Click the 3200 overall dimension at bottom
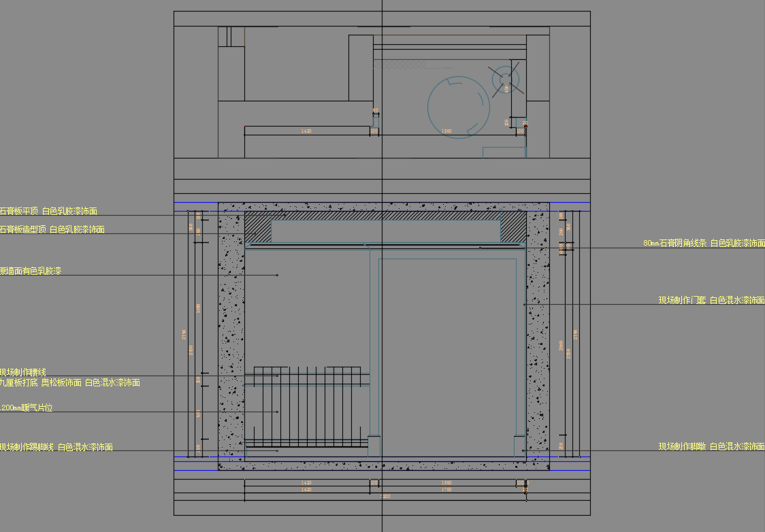 (x=386, y=497)
